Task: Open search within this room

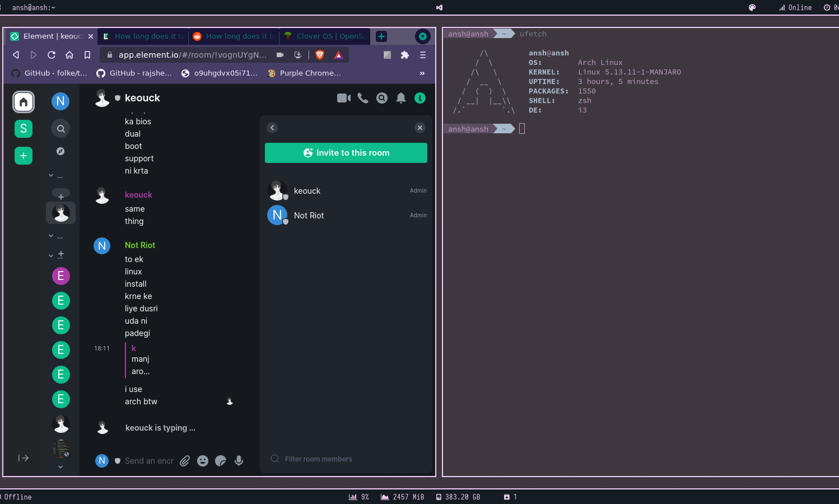Action: click(382, 98)
